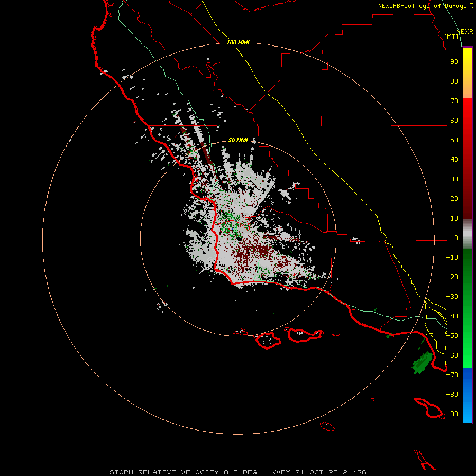476x476 pixels.
Task: Click the green velocity echo patch near the coast
Action: click(x=422, y=363)
